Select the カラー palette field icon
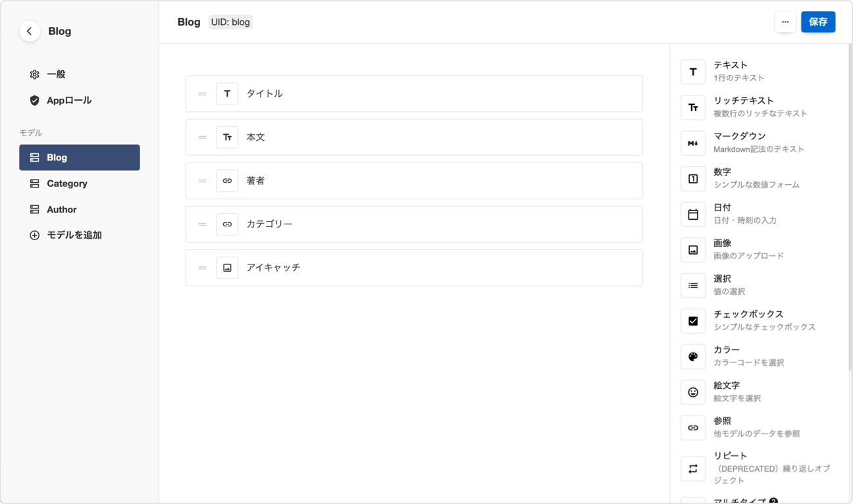This screenshot has height=504, width=853. point(693,356)
